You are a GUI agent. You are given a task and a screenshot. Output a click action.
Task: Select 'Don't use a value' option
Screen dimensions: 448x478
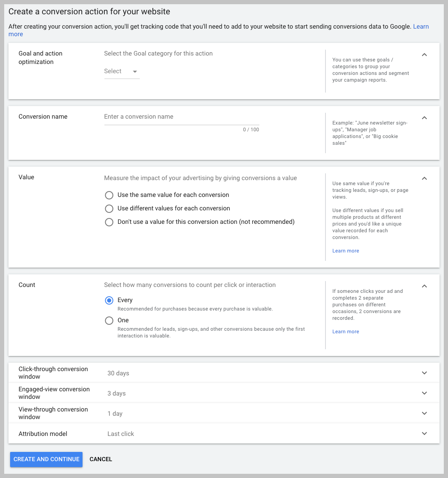coord(109,222)
